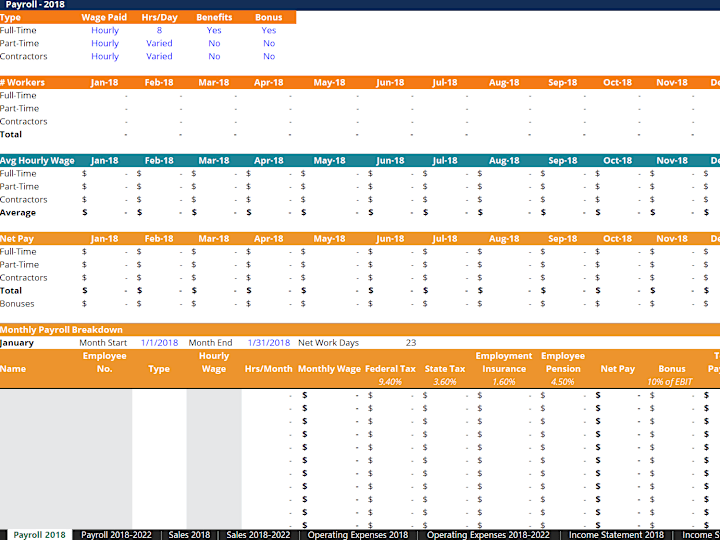Select the 'Total' row label under # Workers
The height and width of the screenshot is (540, 720).
pyautogui.click(x=11, y=135)
